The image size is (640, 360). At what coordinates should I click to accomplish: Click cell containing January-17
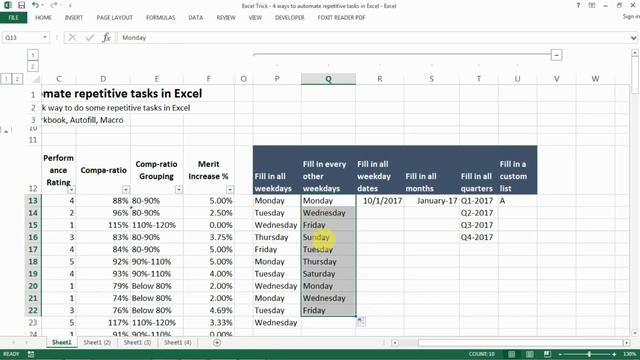click(431, 201)
